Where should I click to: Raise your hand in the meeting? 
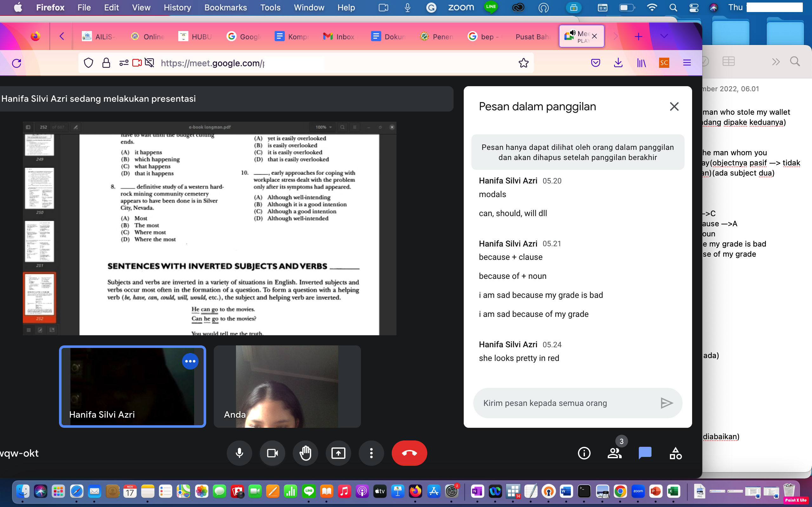[305, 453]
